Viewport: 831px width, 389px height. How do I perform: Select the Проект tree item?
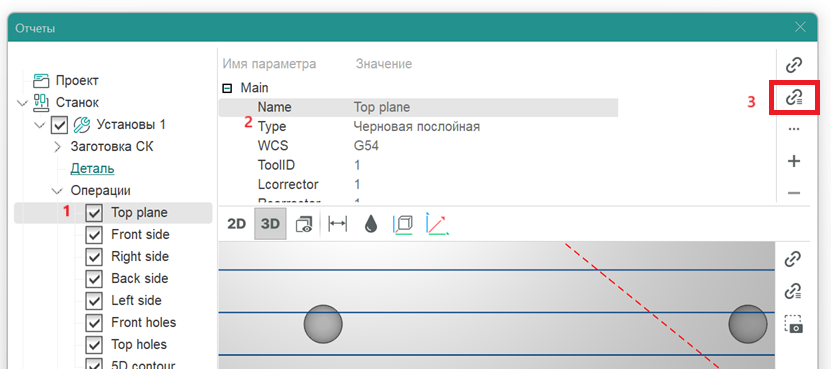pos(77,81)
